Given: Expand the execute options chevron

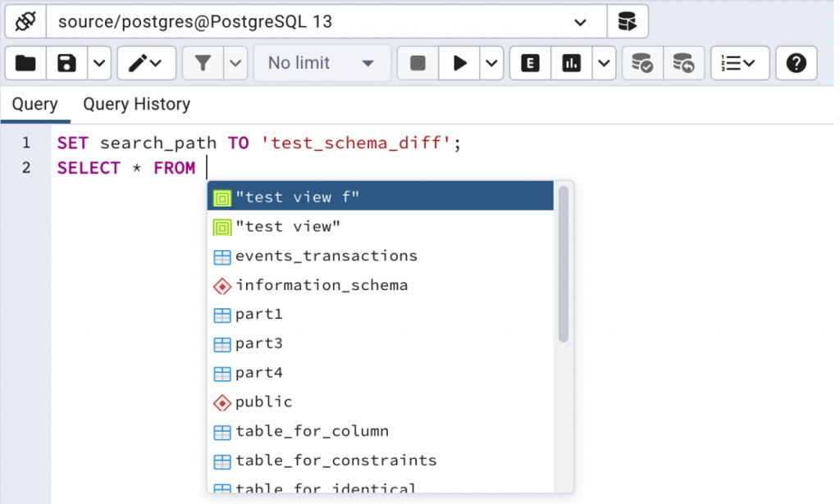Looking at the screenshot, I should point(491,63).
